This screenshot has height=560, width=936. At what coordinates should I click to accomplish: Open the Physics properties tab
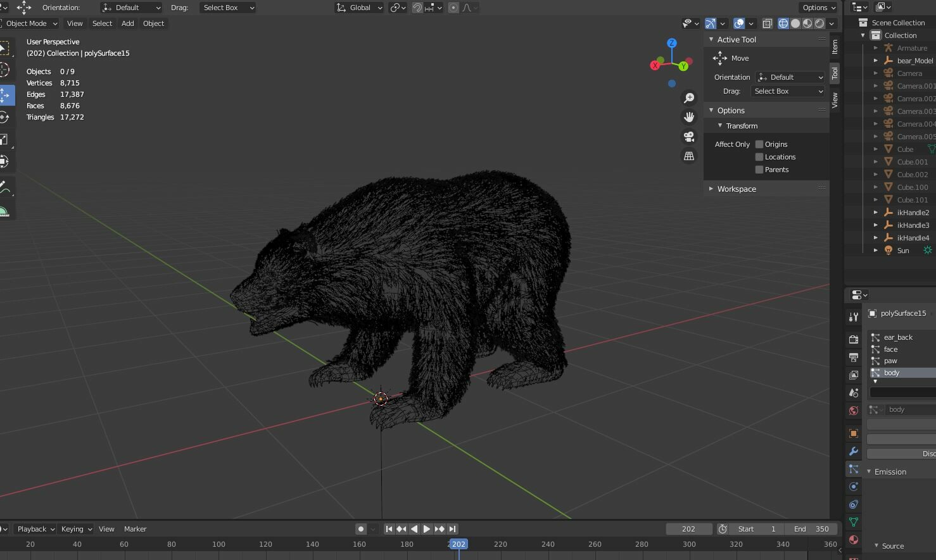(x=853, y=487)
